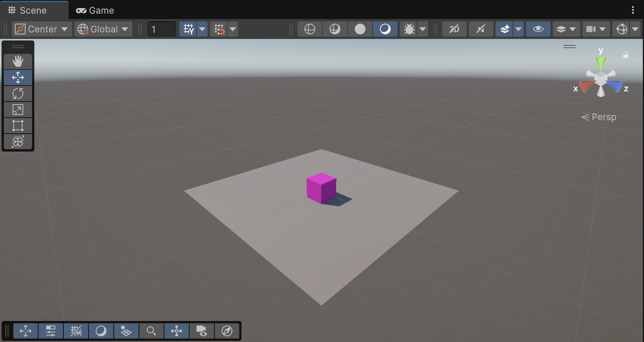Switch to Shaded Wireframe draw mode
The width and height of the screenshot is (644, 342).
click(x=335, y=29)
